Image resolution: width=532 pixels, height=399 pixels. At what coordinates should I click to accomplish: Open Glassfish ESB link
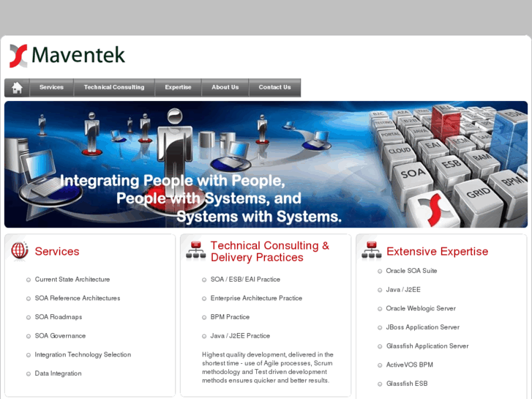[x=407, y=384]
